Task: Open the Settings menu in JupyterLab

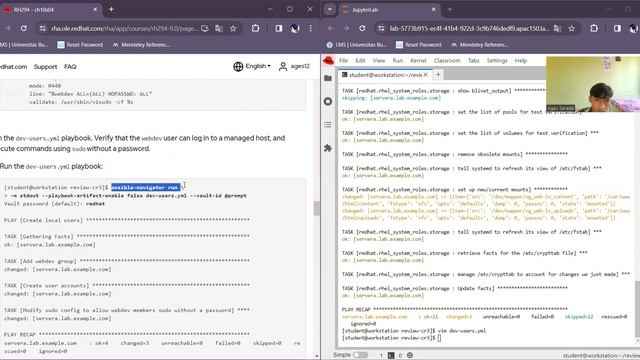Action: [497, 60]
